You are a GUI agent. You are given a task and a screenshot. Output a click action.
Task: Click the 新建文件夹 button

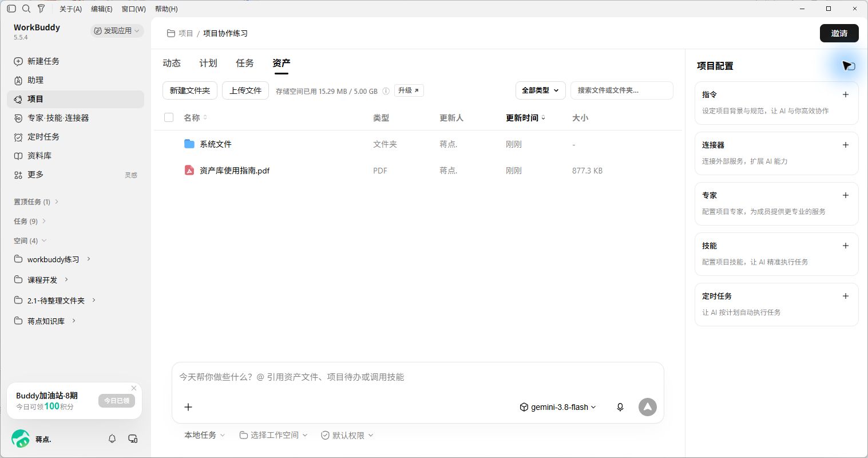(x=190, y=90)
